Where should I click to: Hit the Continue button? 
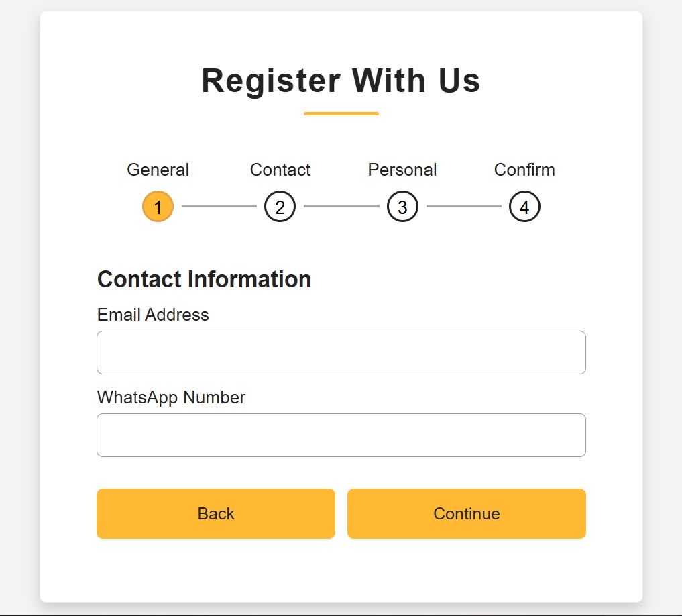click(466, 513)
